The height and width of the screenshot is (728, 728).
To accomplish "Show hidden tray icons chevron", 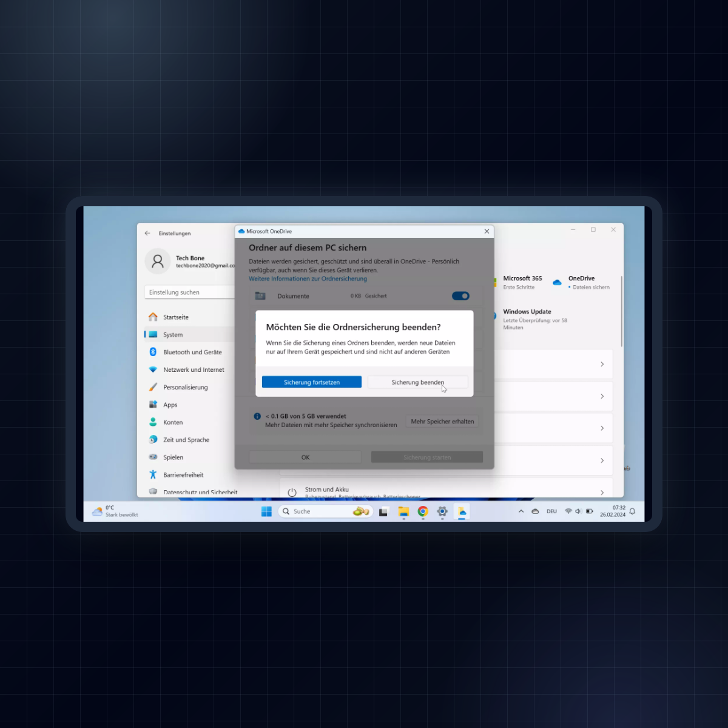I will coord(521,511).
